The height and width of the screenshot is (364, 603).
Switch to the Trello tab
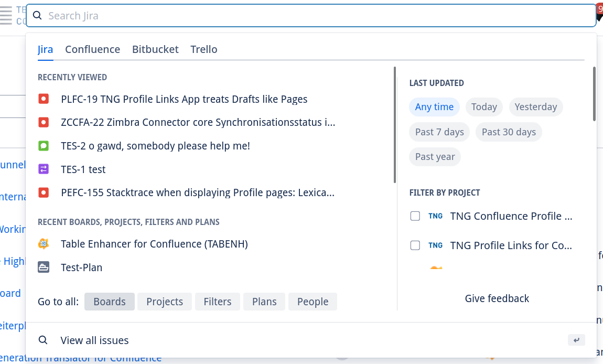click(x=203, y=49)
